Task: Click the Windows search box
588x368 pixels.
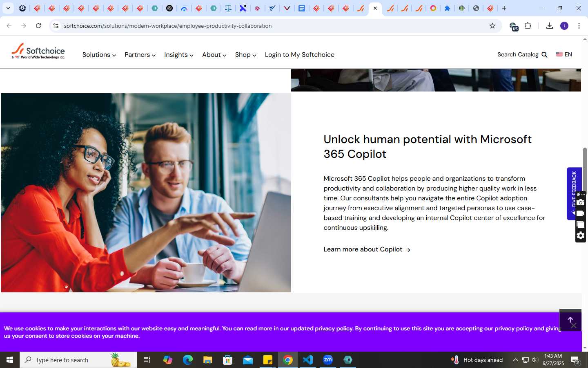Action: coord(78,360)
